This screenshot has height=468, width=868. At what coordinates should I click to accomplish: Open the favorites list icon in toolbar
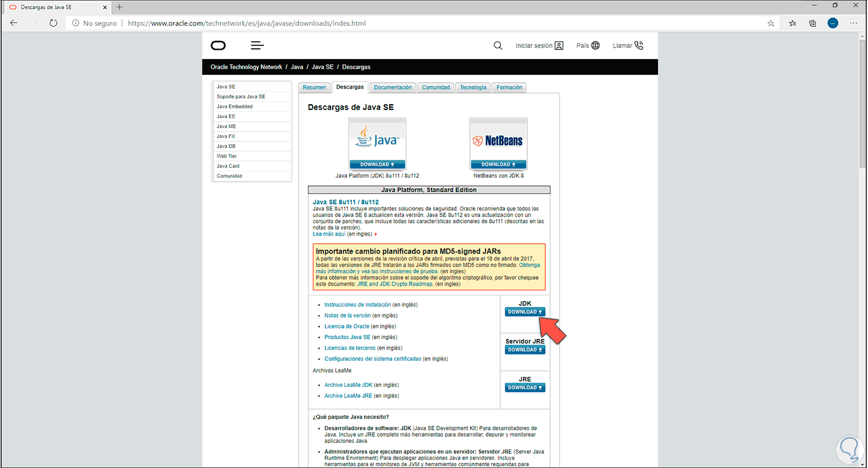click(x=793, y=23)
